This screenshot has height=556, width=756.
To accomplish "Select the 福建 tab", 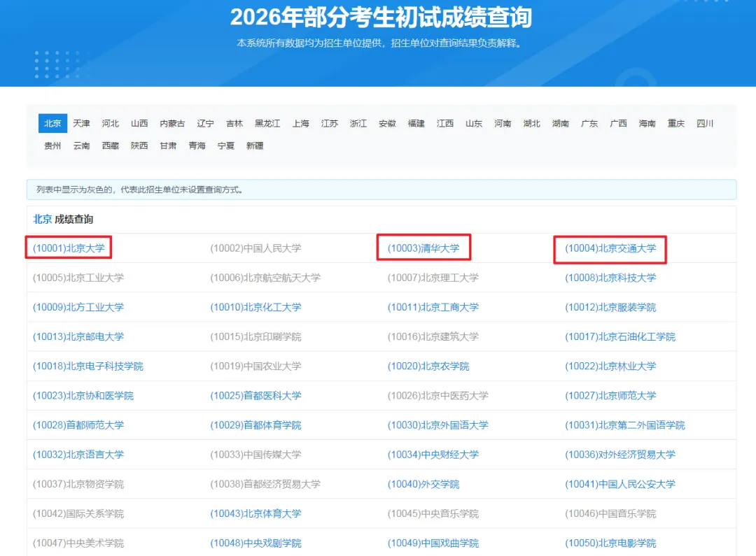I will (x=416, y=123).
